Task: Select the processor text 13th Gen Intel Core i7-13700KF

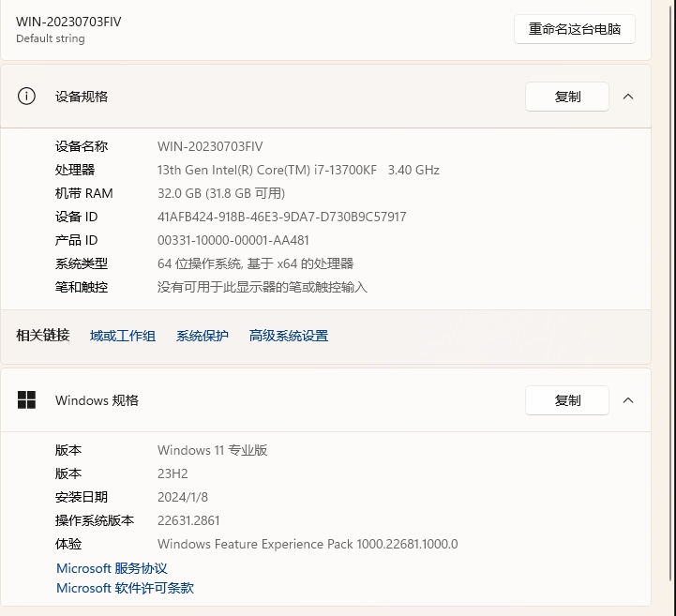Action: pos(267,170)
